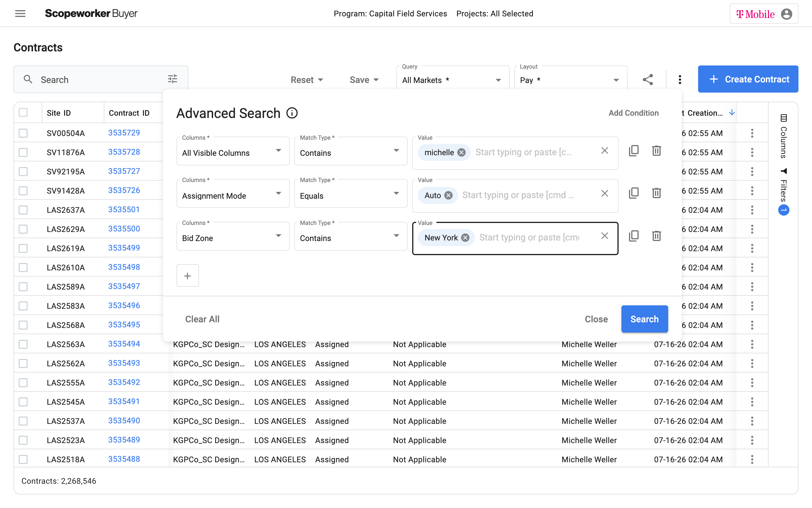Screen dimensions: 812x508
Task: Open the Layout Pay dropdown
Action: pyautogui.click(x=570, y=80)
